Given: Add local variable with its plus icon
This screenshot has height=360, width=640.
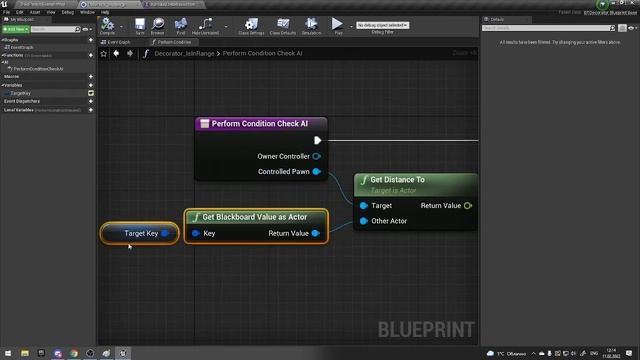Looking at the screenshot, I should tap(91, 110).
